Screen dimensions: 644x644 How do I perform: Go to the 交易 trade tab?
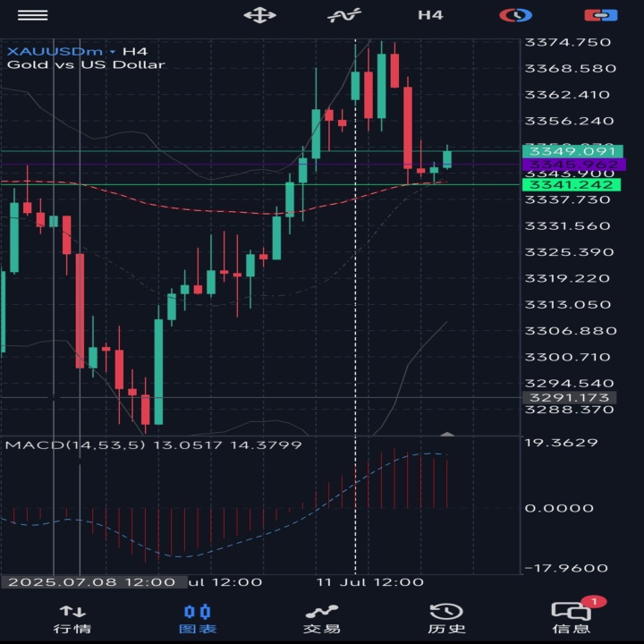tap(322, 619)
